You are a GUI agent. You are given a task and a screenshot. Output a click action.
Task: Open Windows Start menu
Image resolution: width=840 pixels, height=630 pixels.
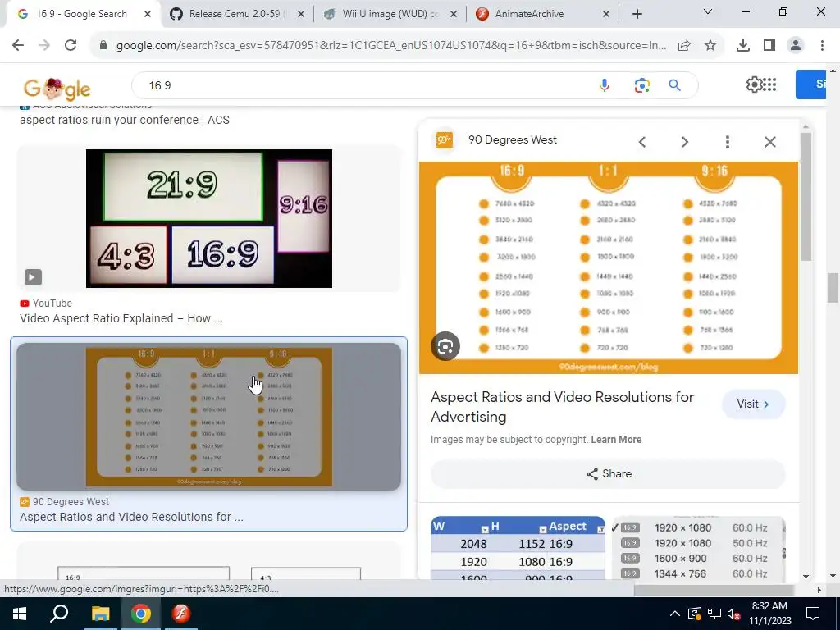pos(20,614)
